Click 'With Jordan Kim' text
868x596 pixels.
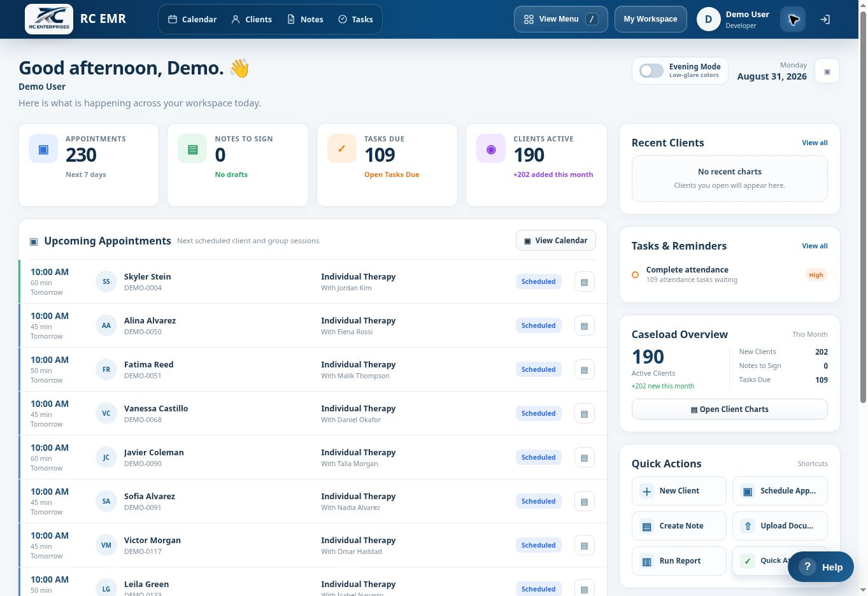click(346, 288)
